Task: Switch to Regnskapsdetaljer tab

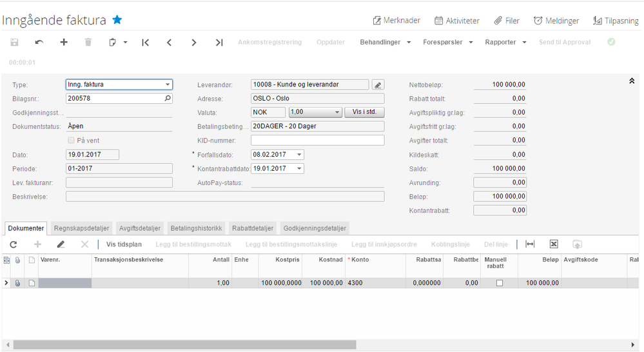Action: (82, 228)
